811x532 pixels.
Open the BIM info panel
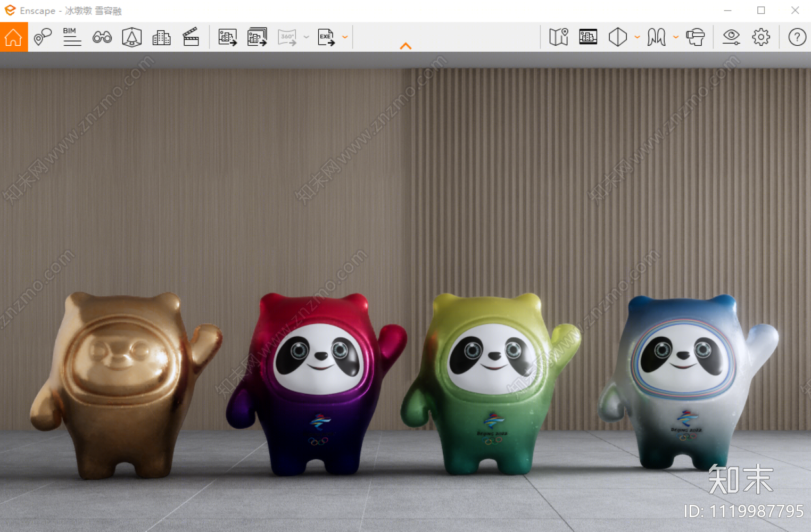[72, 37]
